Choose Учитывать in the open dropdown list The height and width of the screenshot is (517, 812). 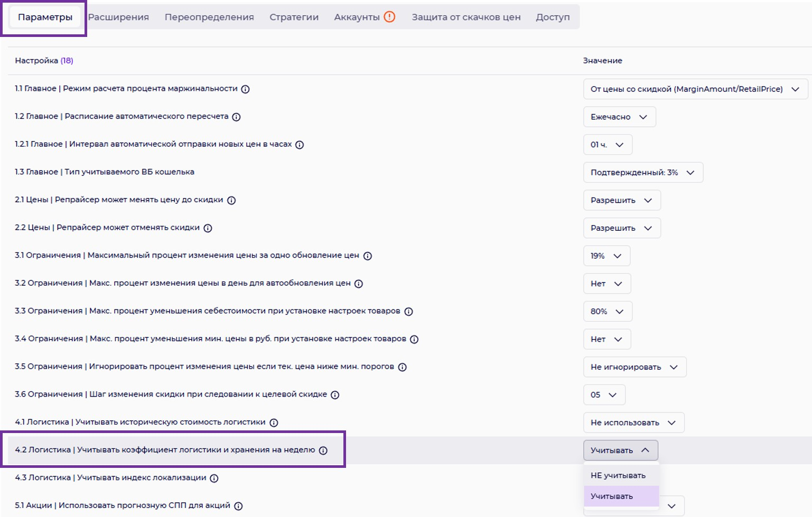click(612, 496)
